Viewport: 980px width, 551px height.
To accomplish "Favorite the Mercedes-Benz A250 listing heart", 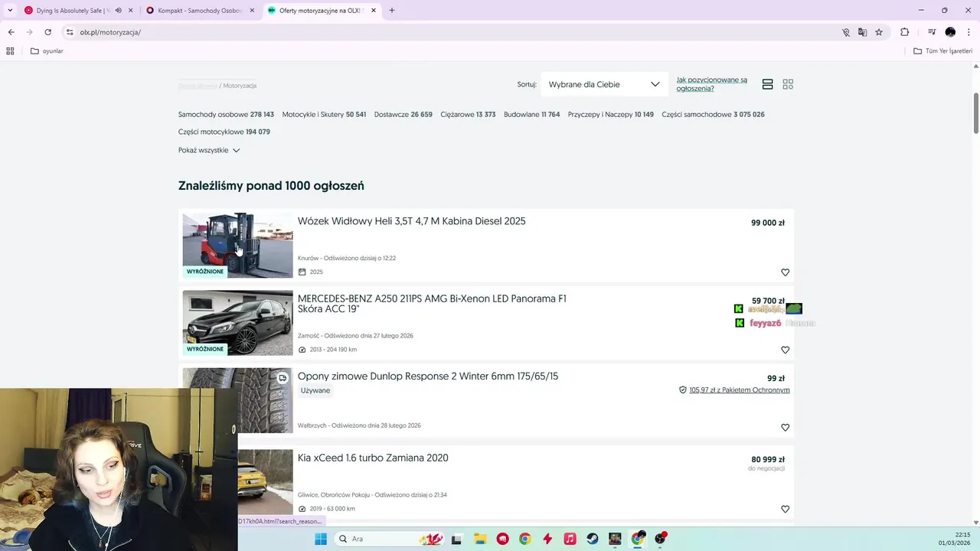I will pos(785,350).
